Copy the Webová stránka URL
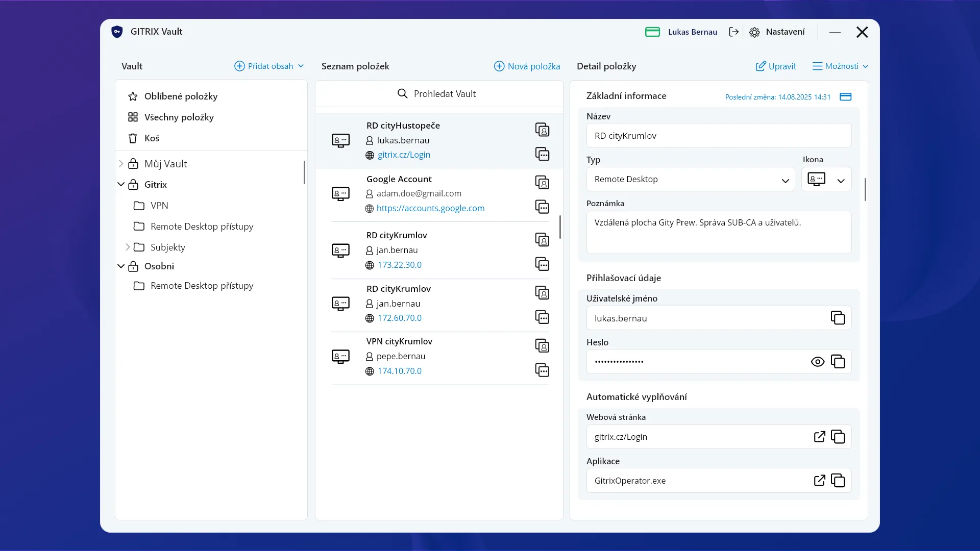This screenshot has height=551, width=980. 839,437
